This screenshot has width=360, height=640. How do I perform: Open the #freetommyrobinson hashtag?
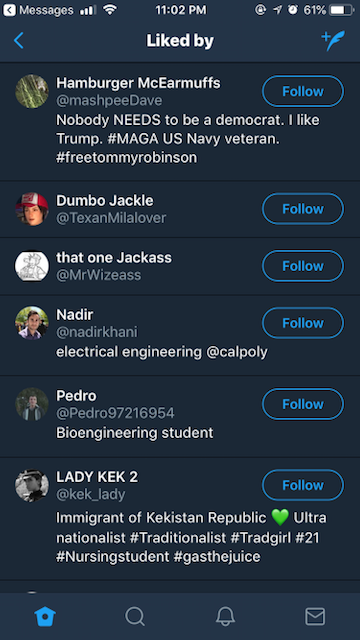[x=127, y=158]
